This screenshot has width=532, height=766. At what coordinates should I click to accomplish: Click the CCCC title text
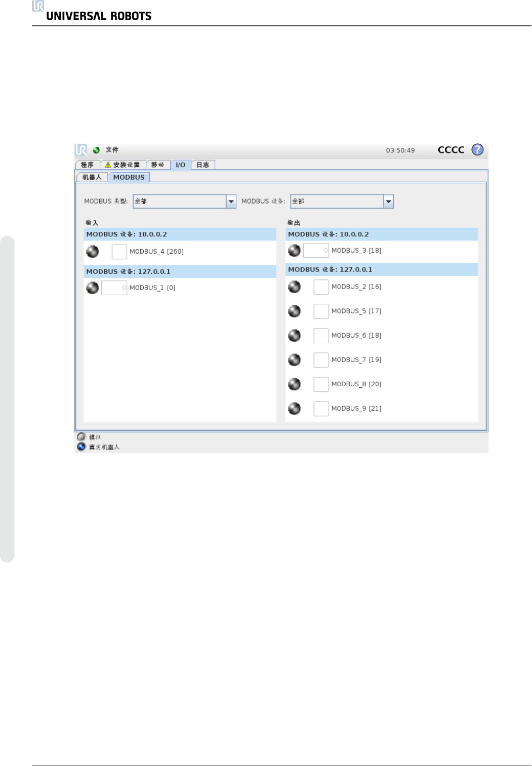[x=451, y=150]
